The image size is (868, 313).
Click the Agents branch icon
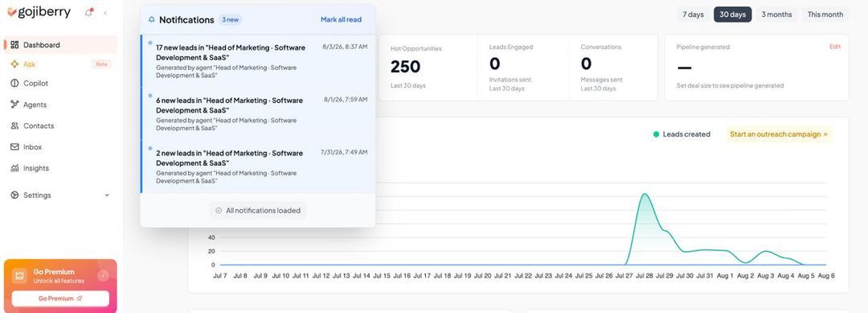point(15,104)
